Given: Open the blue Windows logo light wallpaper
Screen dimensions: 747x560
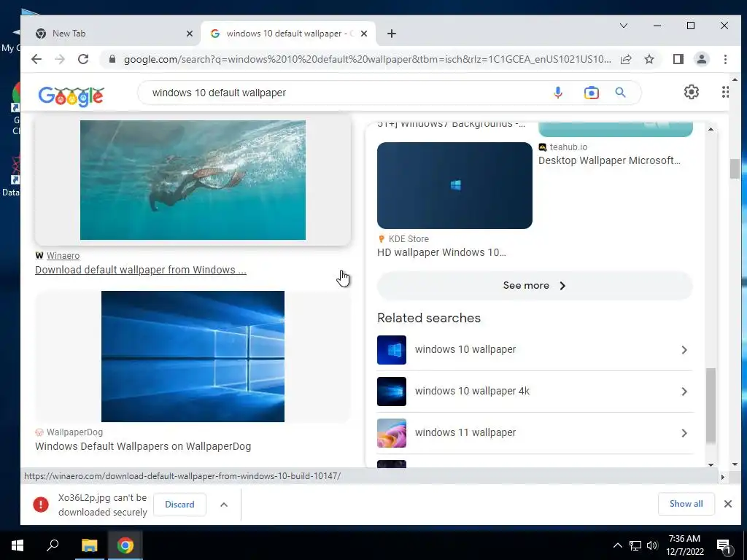Looking at the screenshot, I should [193, 356].
